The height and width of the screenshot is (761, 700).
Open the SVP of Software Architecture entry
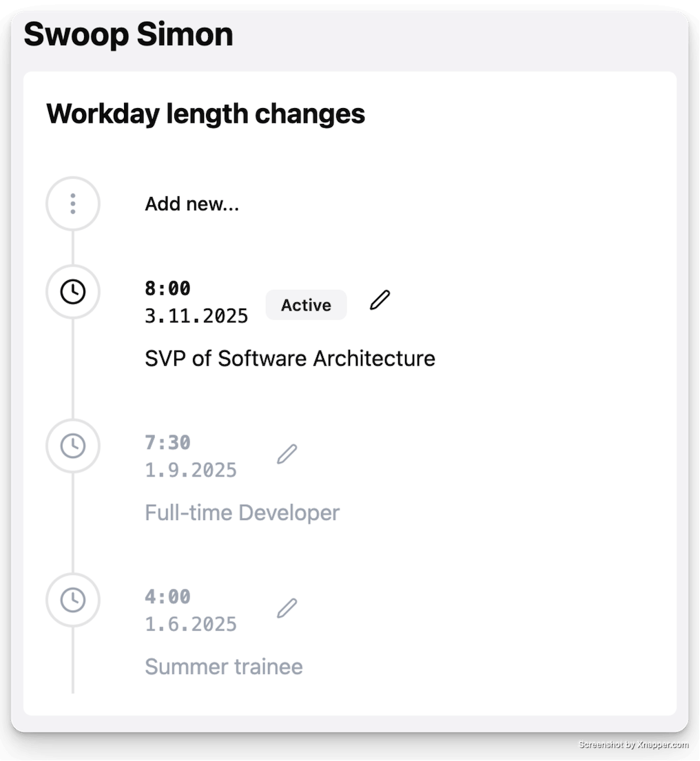coord(289,358)
